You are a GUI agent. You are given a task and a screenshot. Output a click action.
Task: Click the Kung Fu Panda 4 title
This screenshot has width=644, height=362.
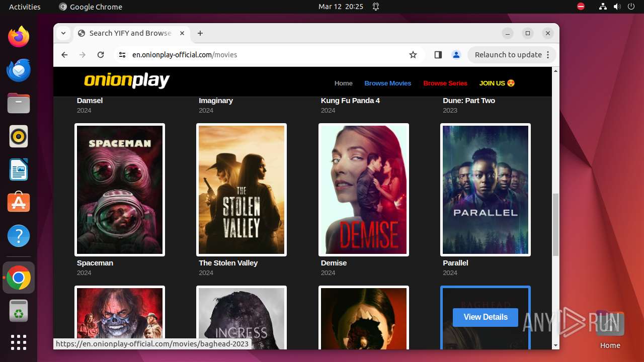pos(350,101)
